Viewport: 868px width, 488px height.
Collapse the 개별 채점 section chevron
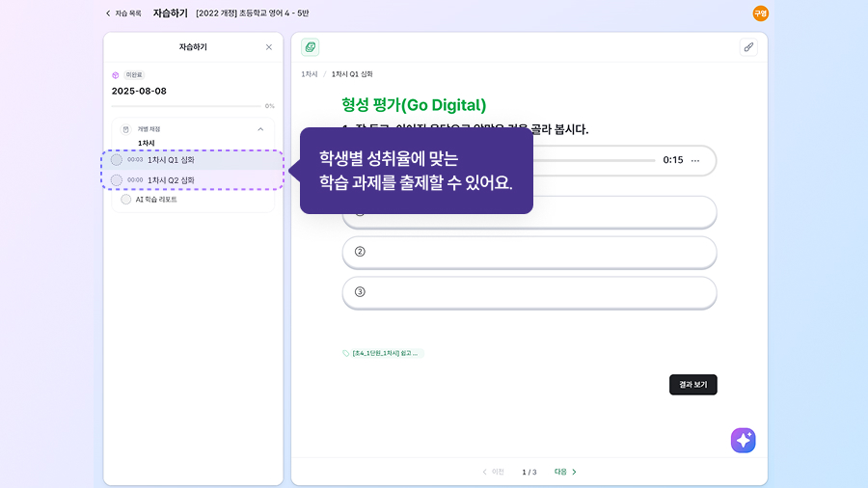click(259, 128)
